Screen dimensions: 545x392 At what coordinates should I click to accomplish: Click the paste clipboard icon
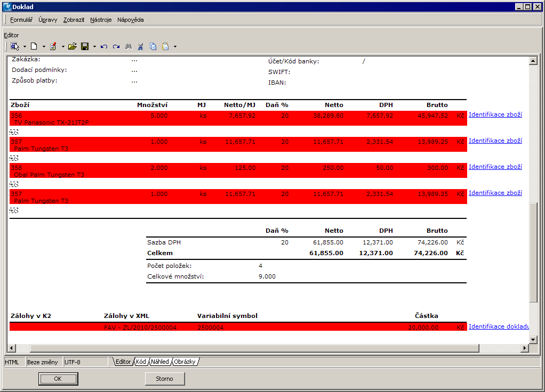pyautogui.click(x=165, y=46)
